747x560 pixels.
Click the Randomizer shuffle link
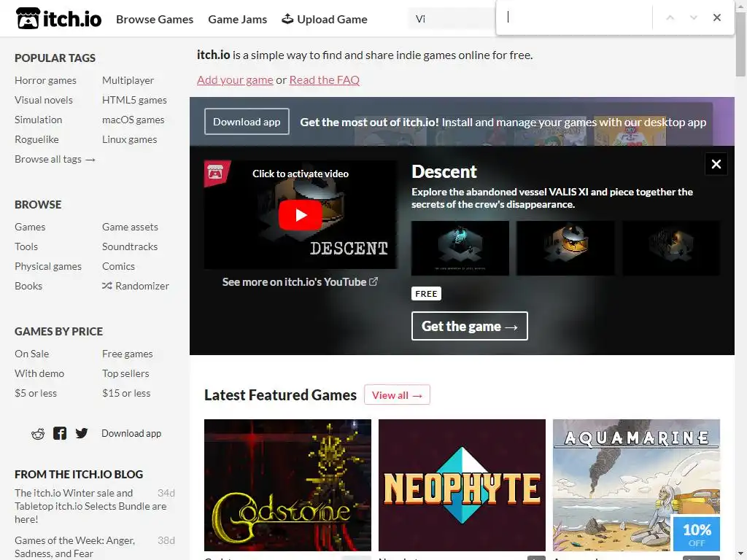135,286
